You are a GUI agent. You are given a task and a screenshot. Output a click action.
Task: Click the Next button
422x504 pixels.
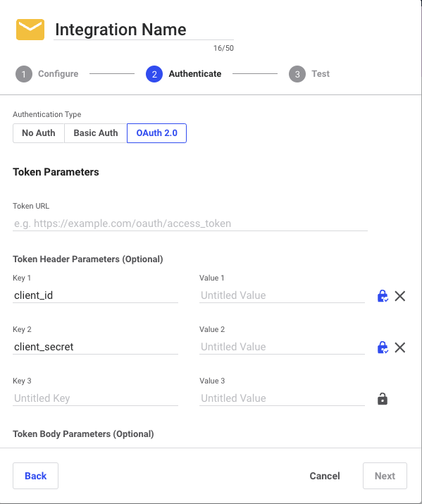pyautogui.click(x=385, y=476)
